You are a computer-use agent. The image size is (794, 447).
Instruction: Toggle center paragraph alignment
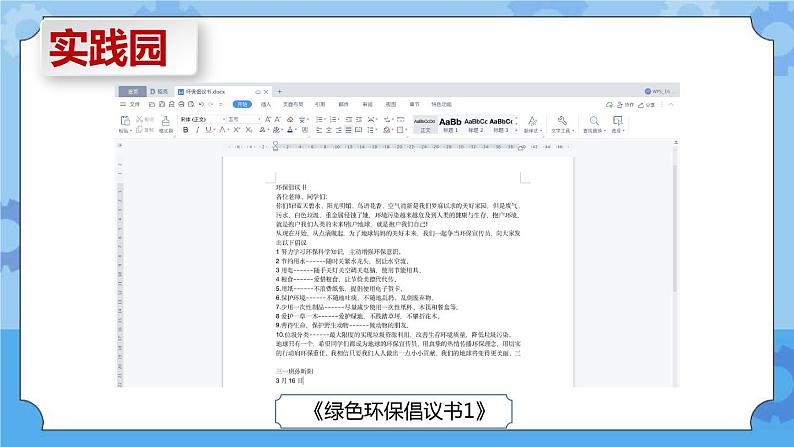pos(329,130)
